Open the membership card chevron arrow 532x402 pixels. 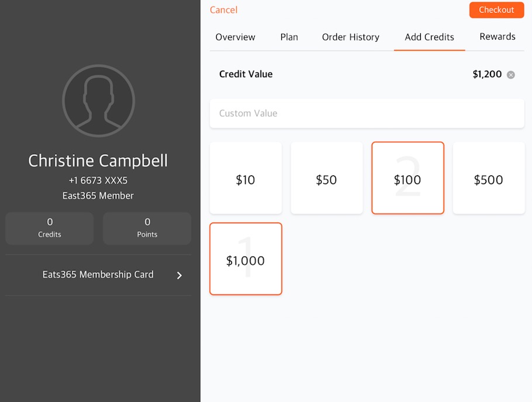click(x=179, y=275)
